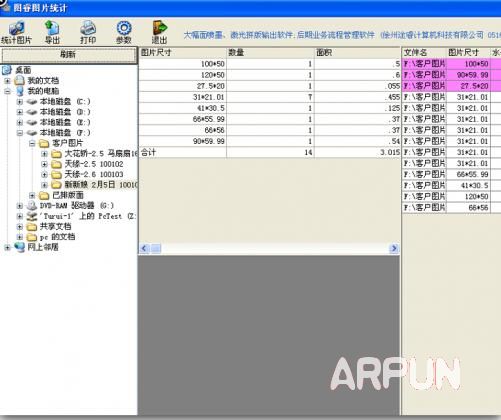Select the 共享文档 folder icon
Viewport: 501px width, 420px height.
32,227
